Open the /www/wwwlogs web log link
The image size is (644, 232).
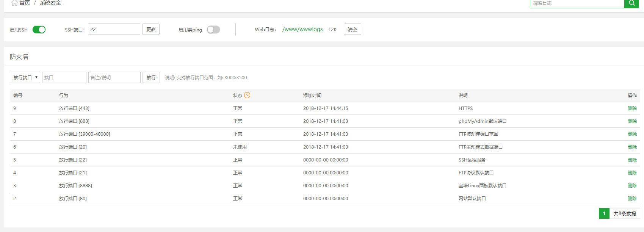302,29
